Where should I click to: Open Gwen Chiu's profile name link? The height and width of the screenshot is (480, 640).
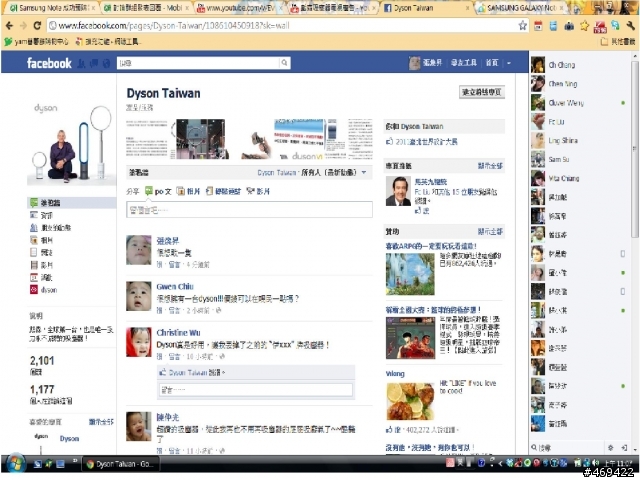tap(175, 287)
